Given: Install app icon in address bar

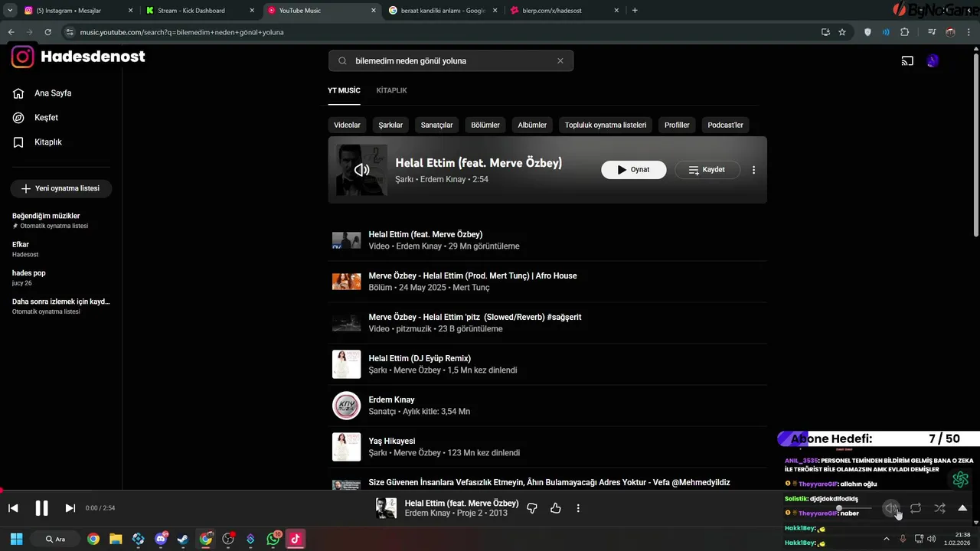Looking at the screenshot, I should click(825, 32).
